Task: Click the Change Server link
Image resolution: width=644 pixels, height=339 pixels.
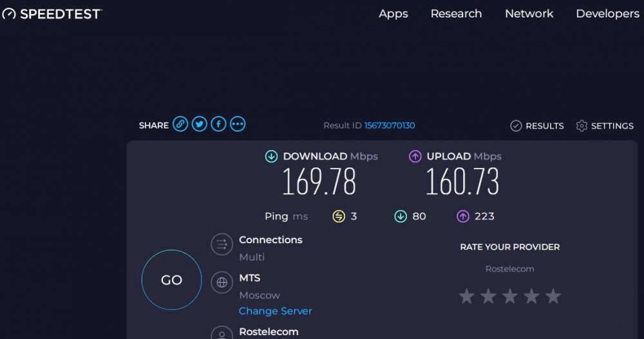Action: tap(275, 311)
